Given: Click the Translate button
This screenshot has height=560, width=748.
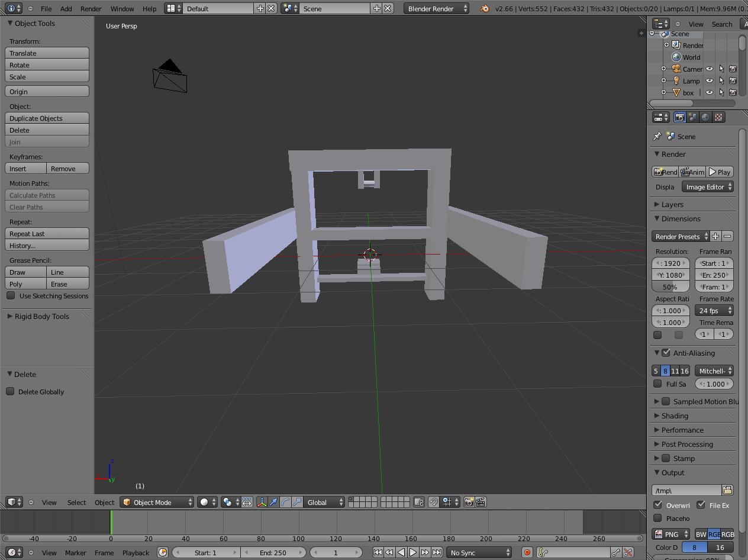Looking at the screenshot, I should (x=47, y=53).
